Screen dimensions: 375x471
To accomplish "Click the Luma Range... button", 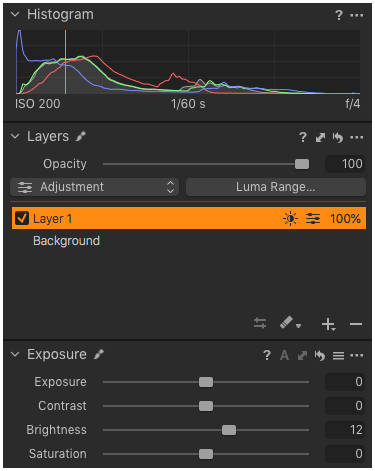I will point(276,187).
